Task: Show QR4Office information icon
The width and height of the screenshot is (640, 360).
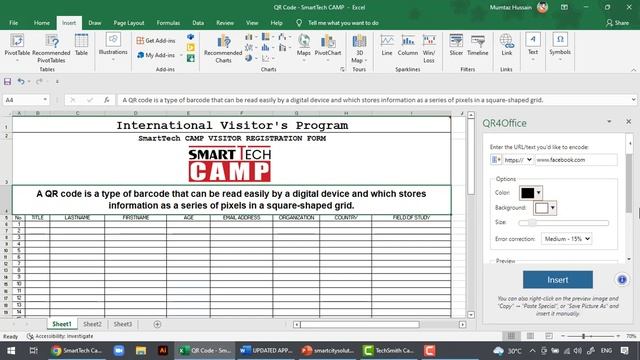Action: (622, 280)
